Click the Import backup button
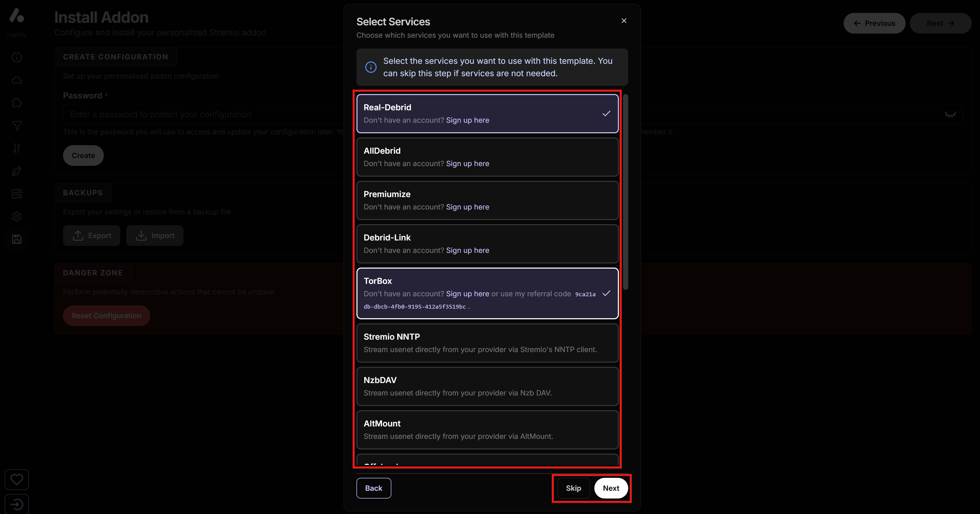Screen dimensions: 980x514 pyautogui.click(x=155, y=236)
